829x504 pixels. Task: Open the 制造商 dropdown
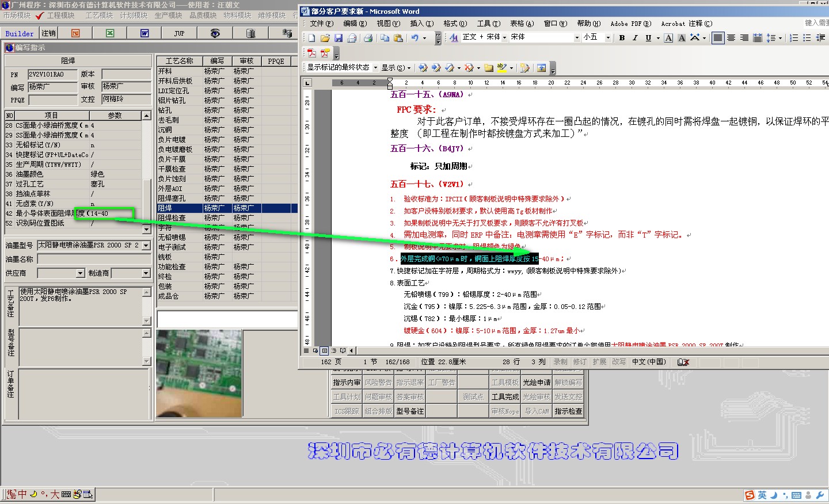146,273
